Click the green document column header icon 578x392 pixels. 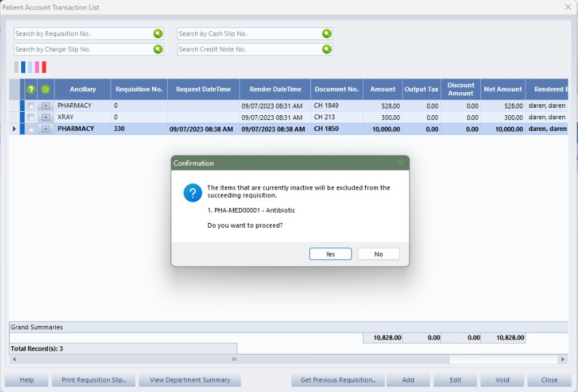point(46,89)
